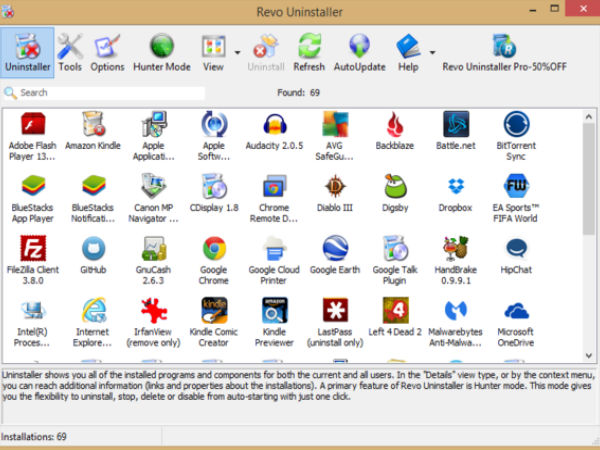600x450 pixels.
Task: Click the scrollbar up arrow
Action: tap(589, 116)
